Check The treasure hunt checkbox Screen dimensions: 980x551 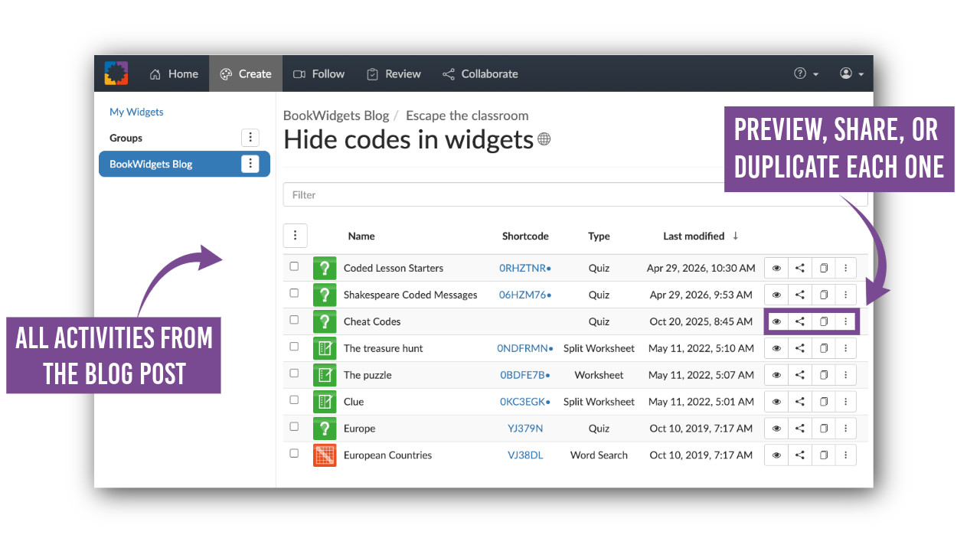(x=294, y=347)
